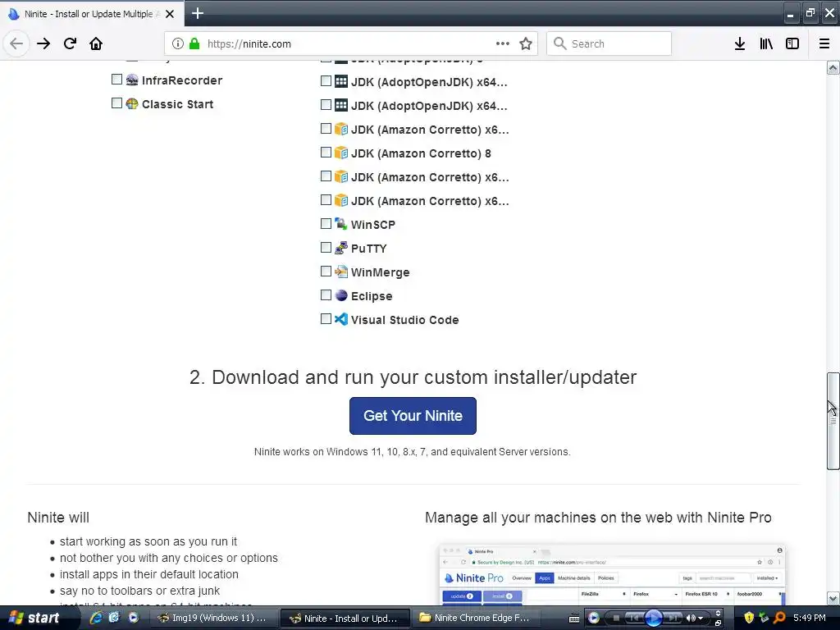This screenshot has width=840, height=630.
Task: Launch Media Player from quick launch
Action: point(134,618)
